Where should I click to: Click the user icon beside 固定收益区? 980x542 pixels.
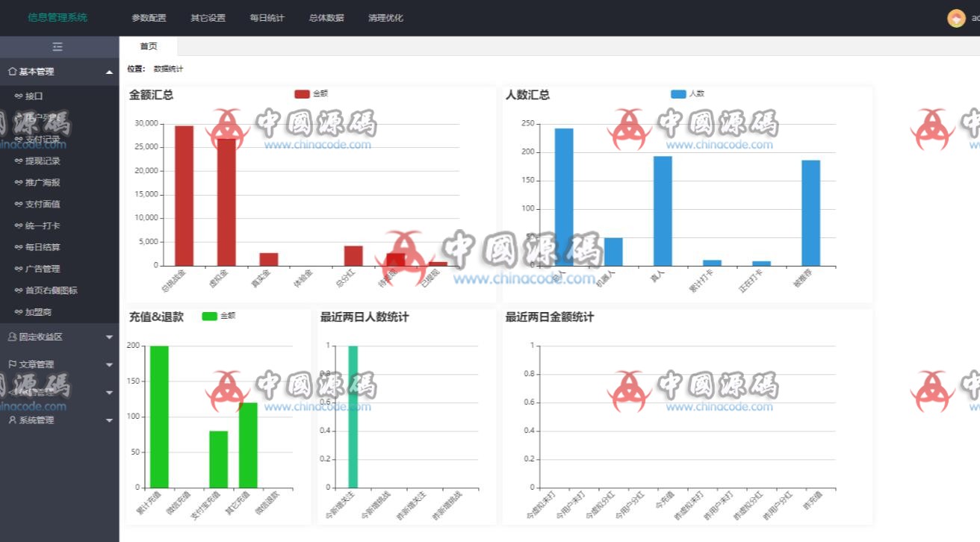12,337
